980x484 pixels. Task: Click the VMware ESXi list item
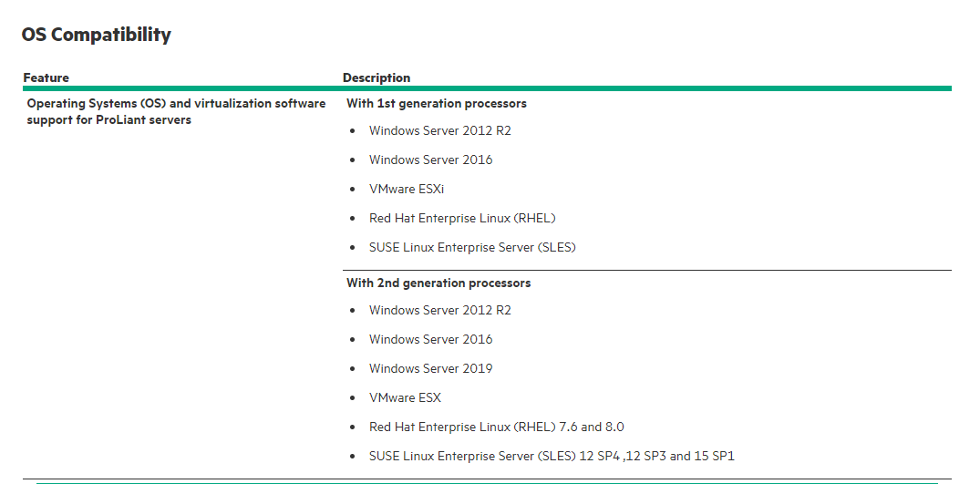[x=407, y=189]
